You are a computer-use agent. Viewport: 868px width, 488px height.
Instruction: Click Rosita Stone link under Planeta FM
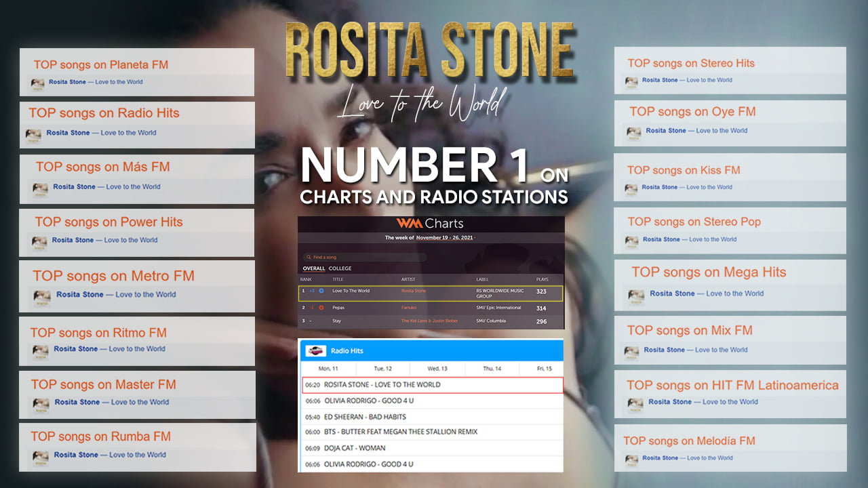pyautogui.click(x=67, y=82)
